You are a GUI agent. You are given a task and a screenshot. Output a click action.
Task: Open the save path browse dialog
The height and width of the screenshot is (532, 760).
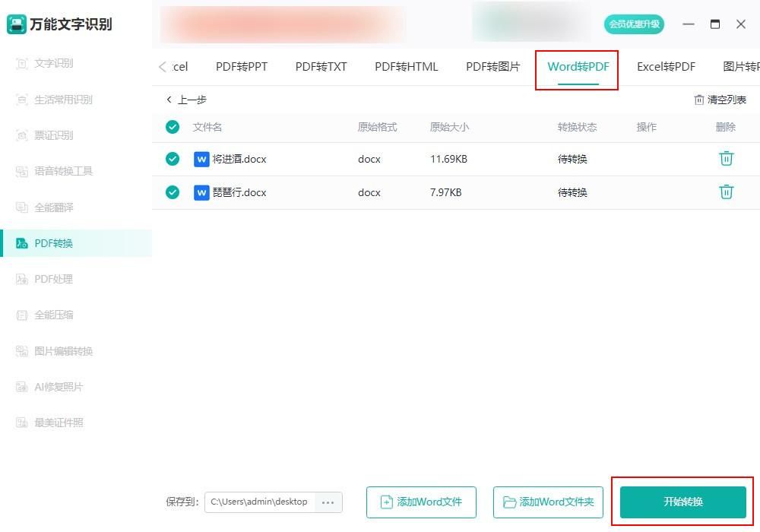328,502
